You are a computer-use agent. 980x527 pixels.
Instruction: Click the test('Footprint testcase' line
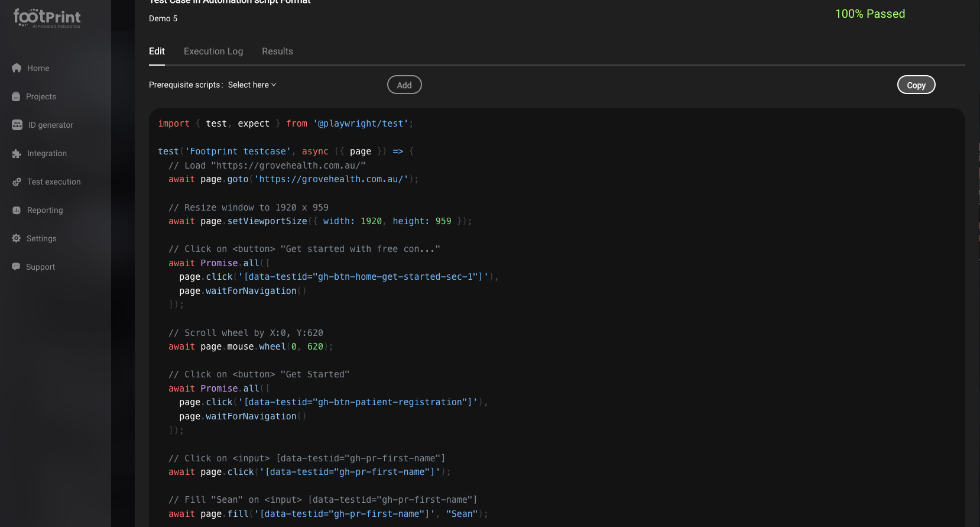click(x=286, y=151)
